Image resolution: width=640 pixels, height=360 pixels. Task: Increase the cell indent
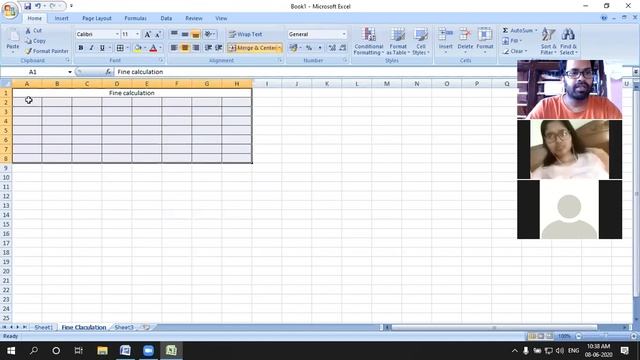tap(219, 48)
